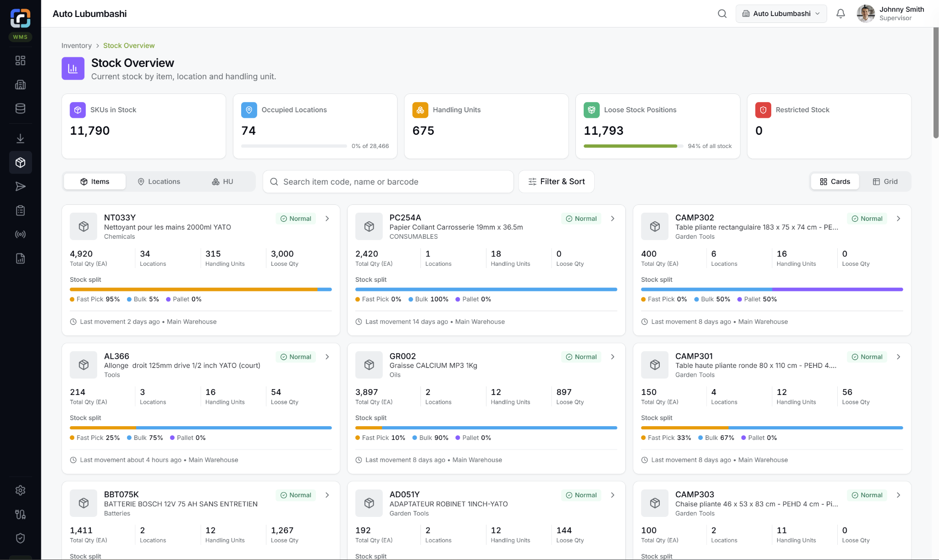This screenshot has width=939, height=560.
Task: Expand the PC254A card chevron
Action: click(x=613, y=219)
